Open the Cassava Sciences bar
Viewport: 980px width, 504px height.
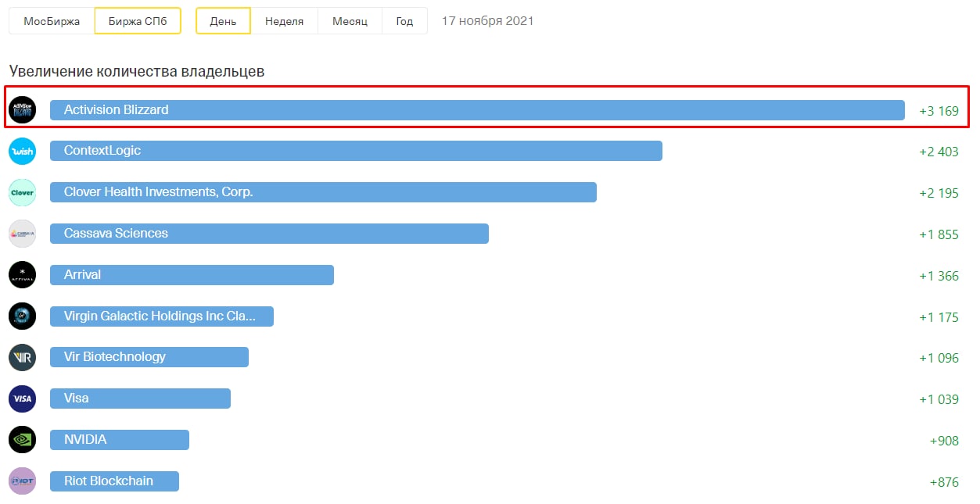(269, 234)
